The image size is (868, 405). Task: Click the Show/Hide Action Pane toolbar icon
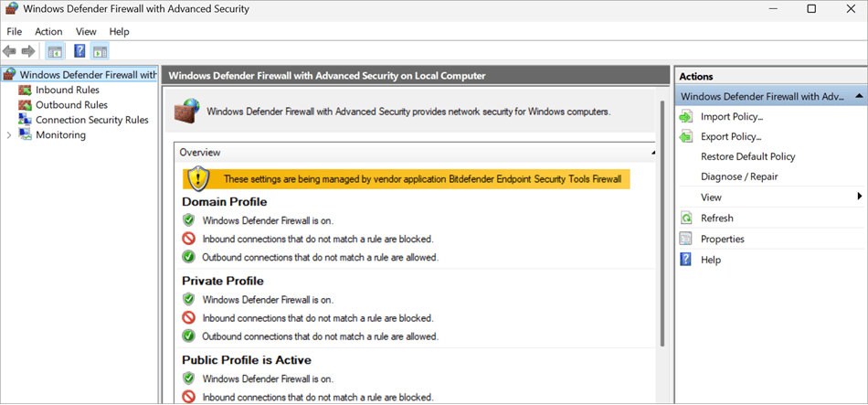click(101, 52)
